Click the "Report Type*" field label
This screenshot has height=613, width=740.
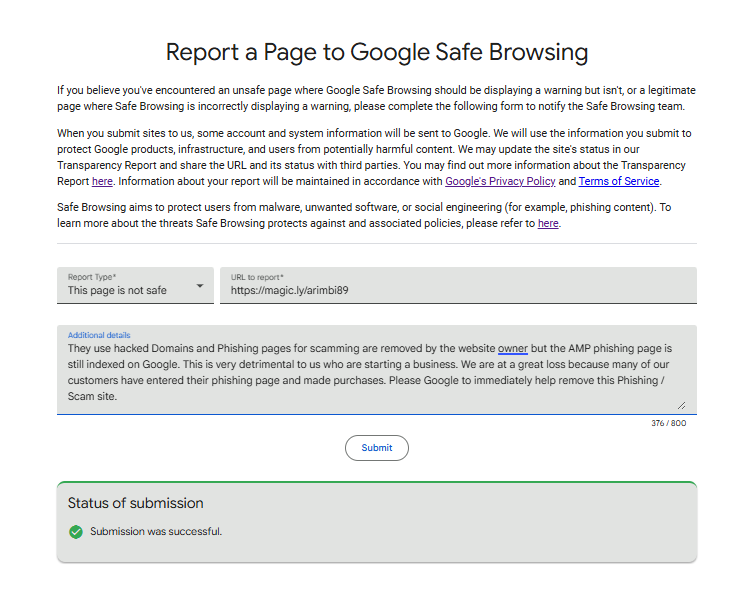(92, 277)
